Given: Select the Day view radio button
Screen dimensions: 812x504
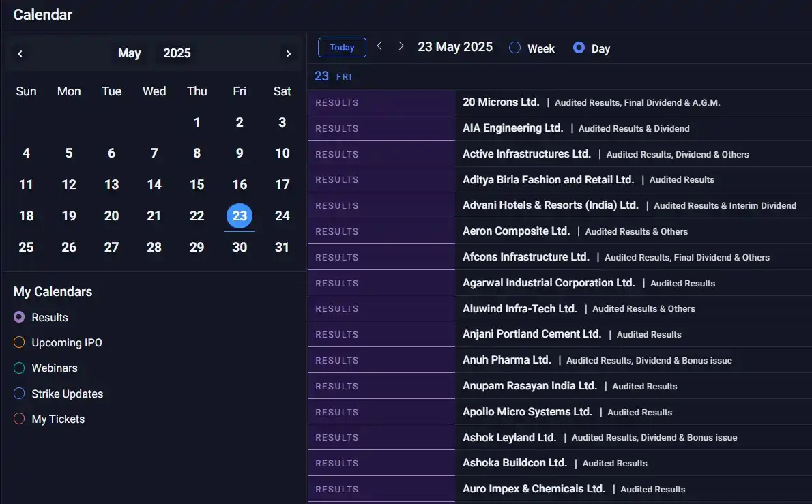Looking at the screenshot, I should click(579, 48).
